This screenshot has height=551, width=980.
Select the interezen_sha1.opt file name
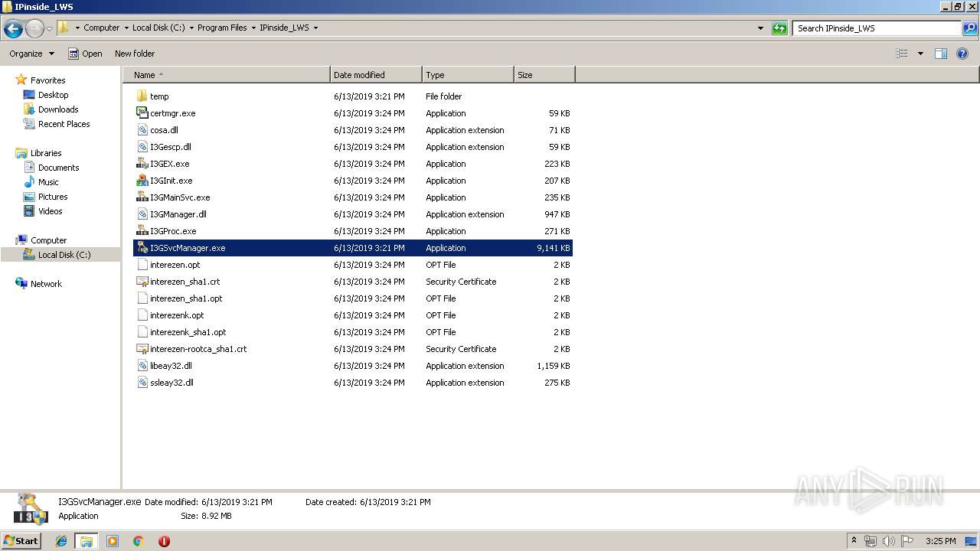(x=186, y=298)
